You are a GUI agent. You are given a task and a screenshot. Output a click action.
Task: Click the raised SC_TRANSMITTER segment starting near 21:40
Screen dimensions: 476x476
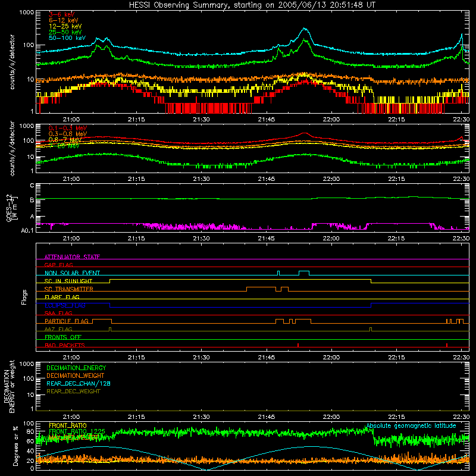[261, 289]
